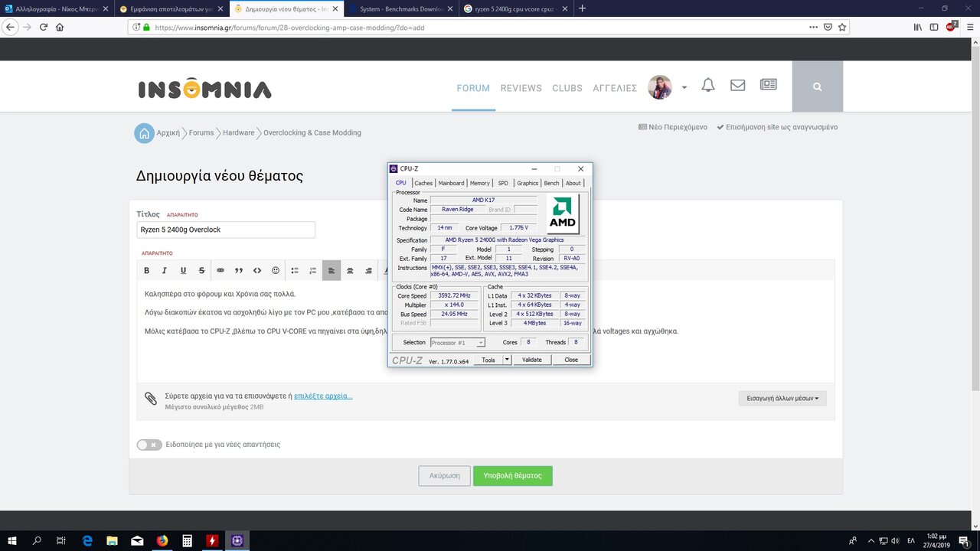Click the Υποβολή θέματος submit button
Viewport: 980px width, 551px height.
[512, 475]
